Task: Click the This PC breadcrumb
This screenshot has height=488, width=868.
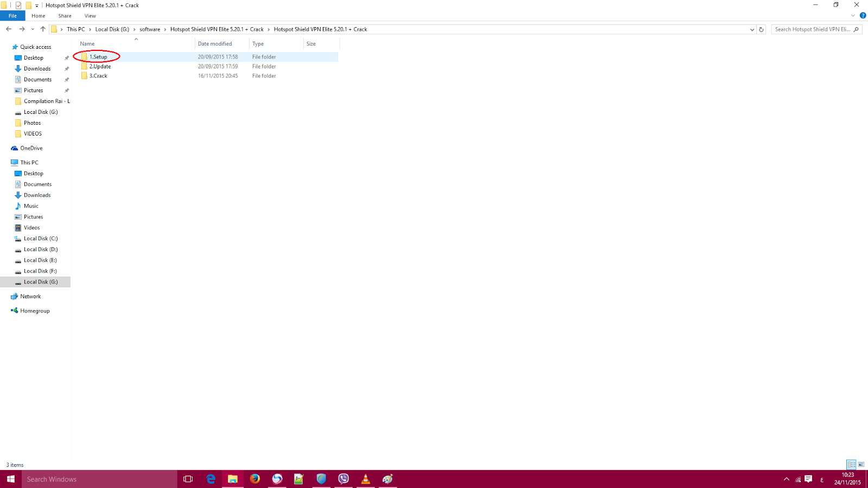Action: click(76, 29)
